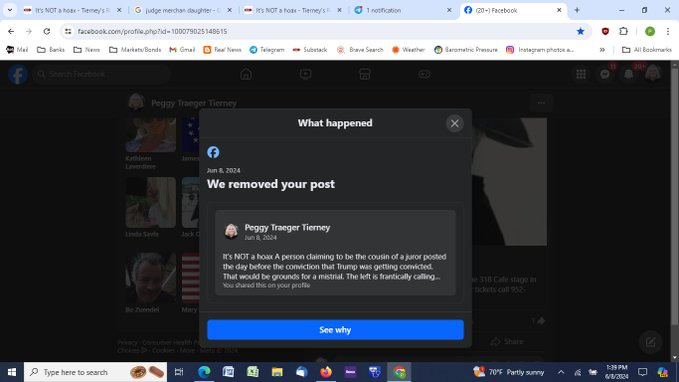Open the Gmail bookmark
This screenshot has height=382, width=679.
click(182, 50)
